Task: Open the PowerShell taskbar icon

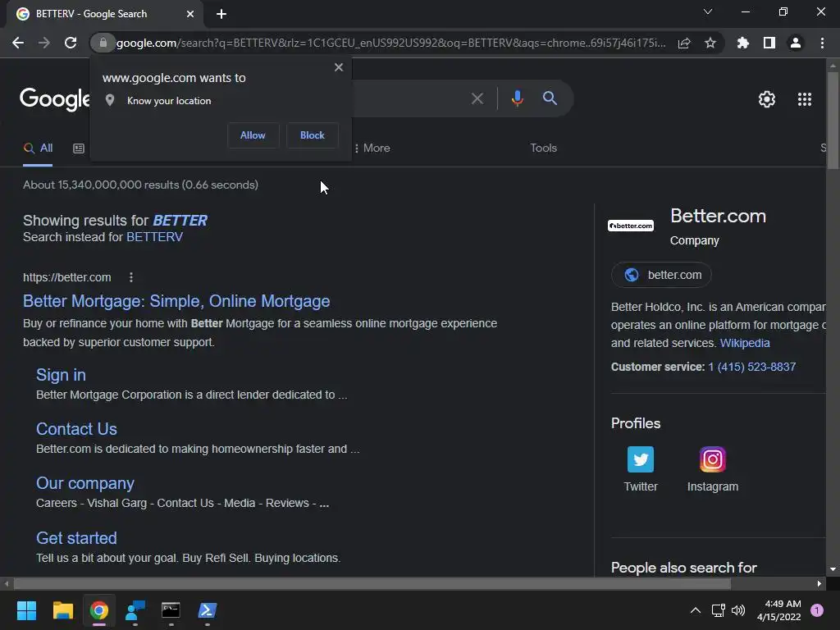Action: pos(208,610)
